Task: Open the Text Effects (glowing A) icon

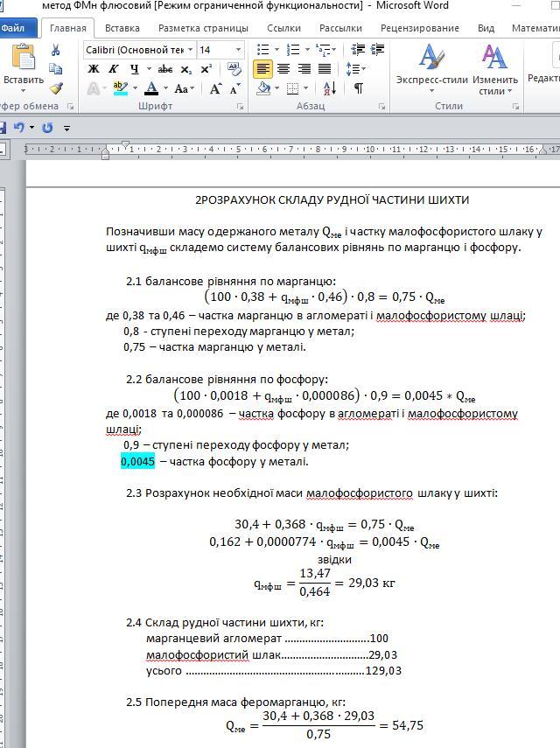Action: (x=94, y=88)
